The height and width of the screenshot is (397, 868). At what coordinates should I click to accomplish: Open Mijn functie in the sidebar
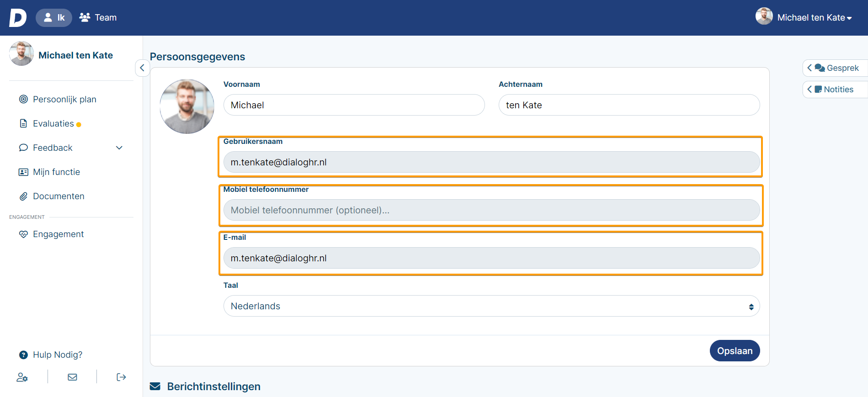56,172
